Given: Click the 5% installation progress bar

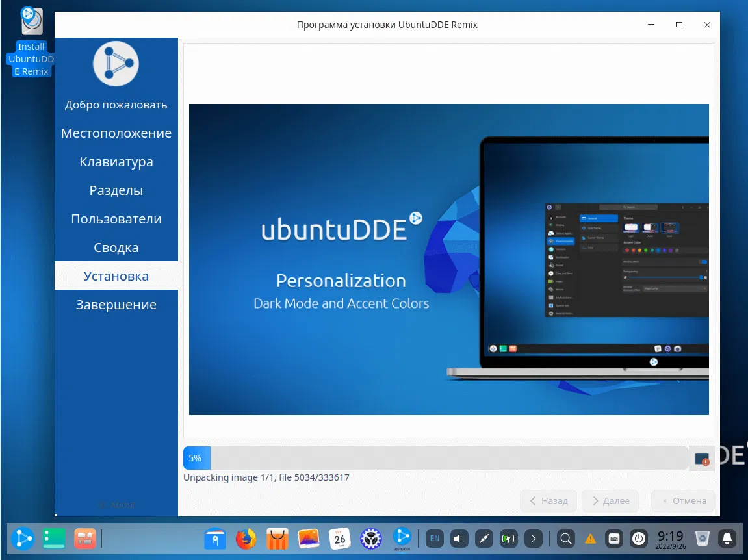Looking at the screenshot, I should (435, 458).
